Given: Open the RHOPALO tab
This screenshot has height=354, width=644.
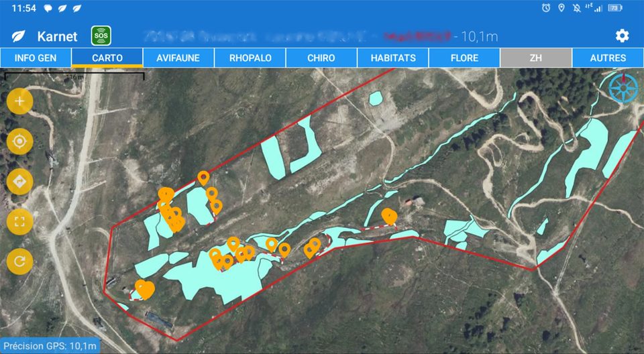Looking at the screenshot, I should [250, 58].
